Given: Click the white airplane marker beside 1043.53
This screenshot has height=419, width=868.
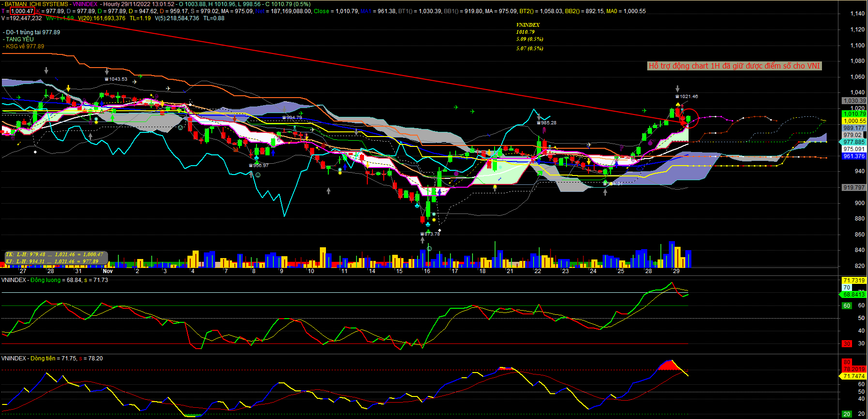Looking at the screenshot, I should (135, 82).
